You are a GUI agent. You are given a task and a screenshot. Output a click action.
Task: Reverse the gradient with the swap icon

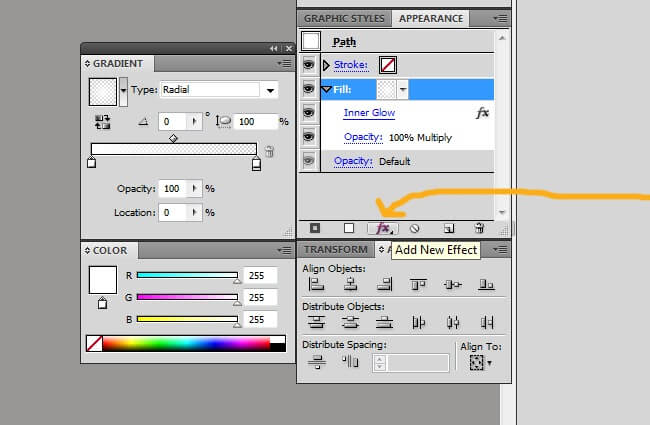(x=102, y=121)
